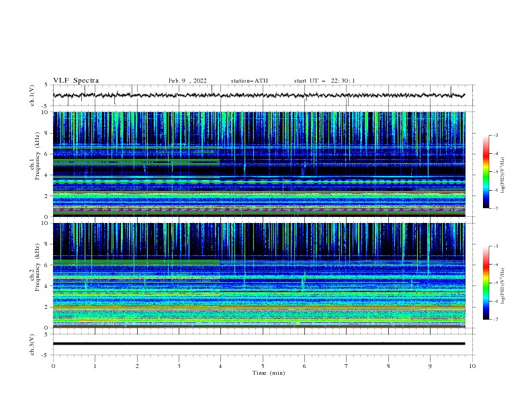Click the ch.1 "Frequency (kHz)" axis label
This screenshot has height=411, width=532.
click(38, 156)
